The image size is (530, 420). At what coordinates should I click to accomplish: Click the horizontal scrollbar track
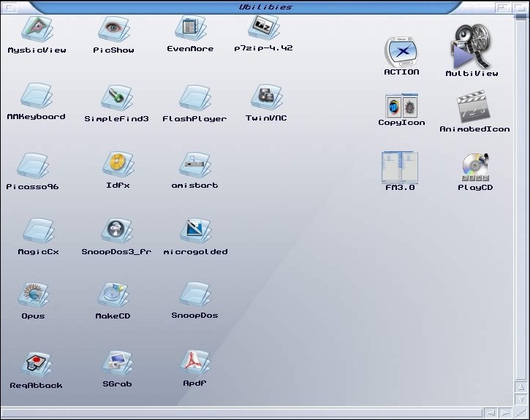tap(242, 413)
